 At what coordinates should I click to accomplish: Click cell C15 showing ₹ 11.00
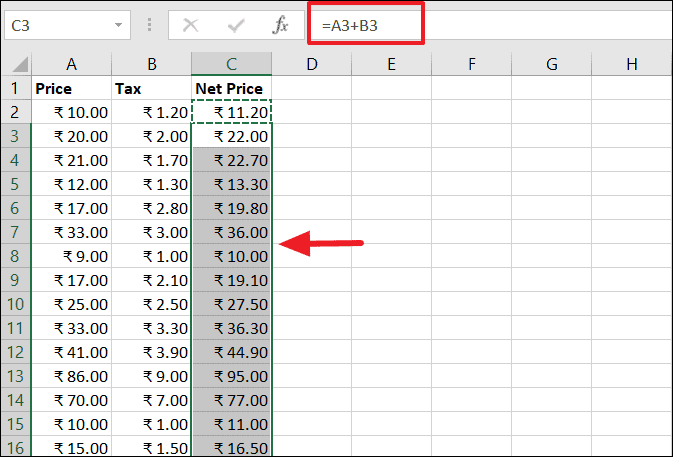click(x=231, y=424)
